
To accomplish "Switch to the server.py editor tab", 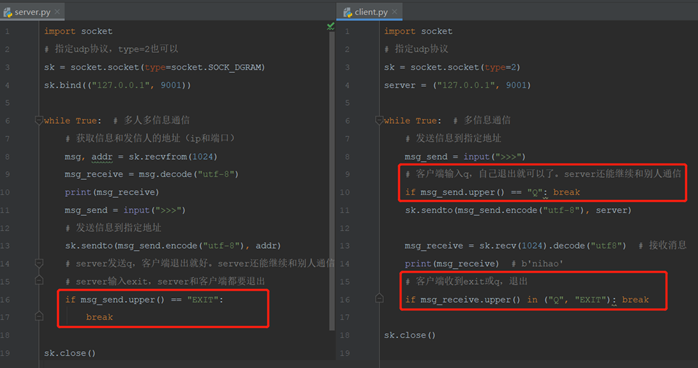I will 32,12.
